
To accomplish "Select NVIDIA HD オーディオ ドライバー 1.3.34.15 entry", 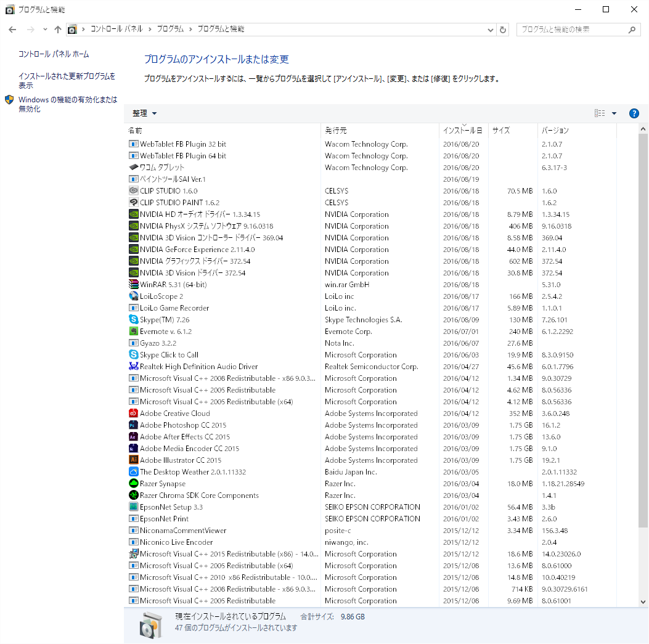I will [370, 214].
